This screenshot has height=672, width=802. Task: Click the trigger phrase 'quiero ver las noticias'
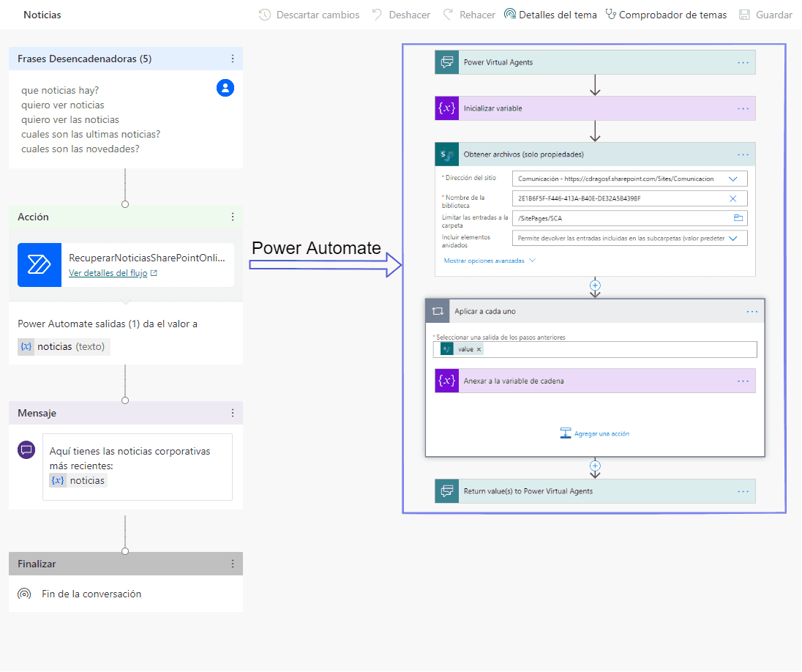pyautogui.click(x=70, y=120)
